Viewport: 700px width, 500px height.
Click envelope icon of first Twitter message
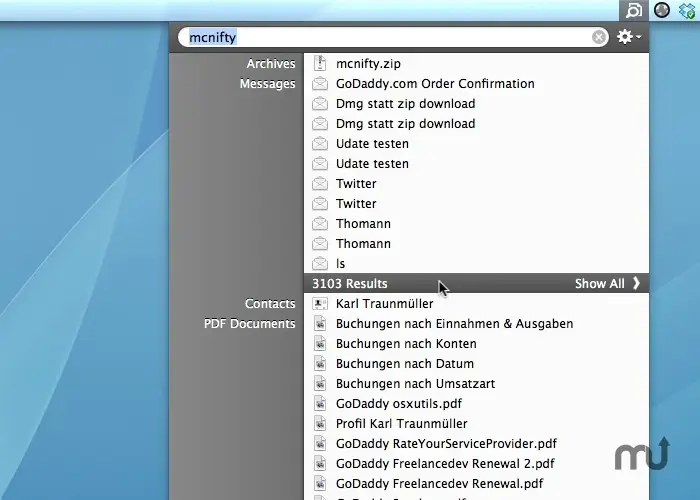(x=320, y=183)
